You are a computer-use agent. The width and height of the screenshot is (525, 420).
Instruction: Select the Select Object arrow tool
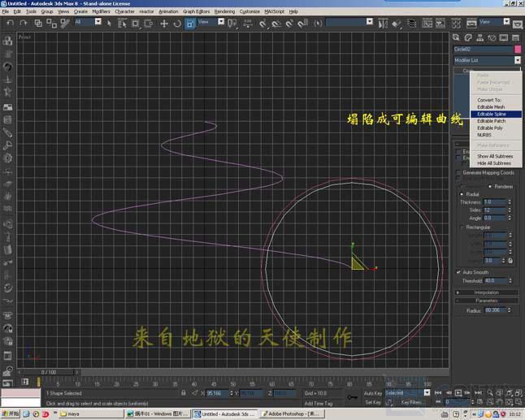click(x=109, y=23)
